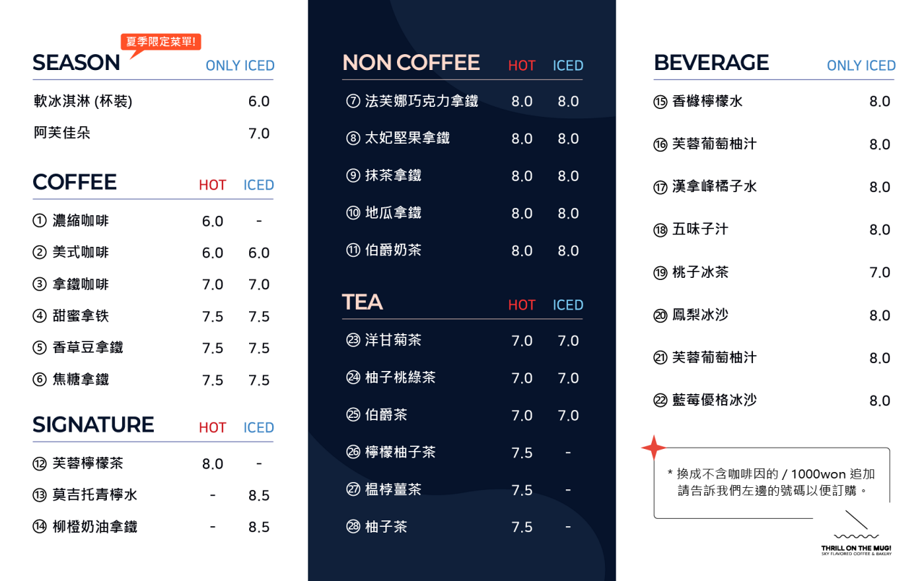924x581 pixels.
Task: Select item ⑥ 焦糖拿鐵
Action: point(71,380)
